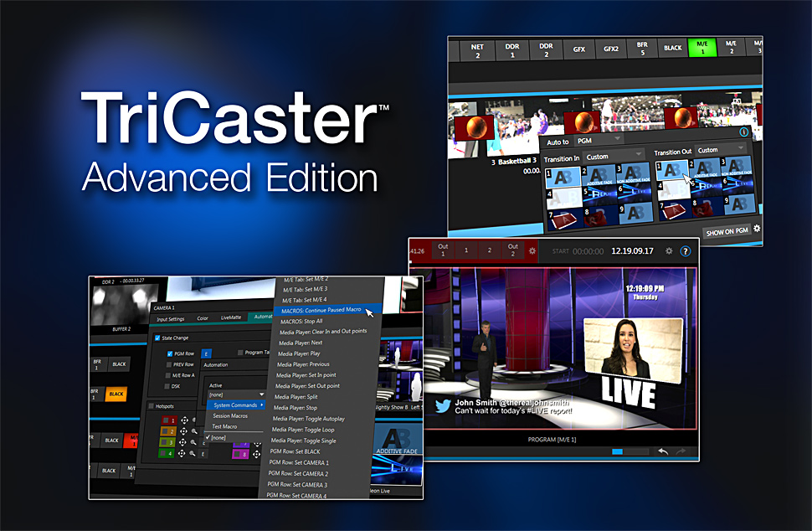Enable the DSK checkbox
Image resolution: width=812 pixels, height=531 pixels.
167,386
